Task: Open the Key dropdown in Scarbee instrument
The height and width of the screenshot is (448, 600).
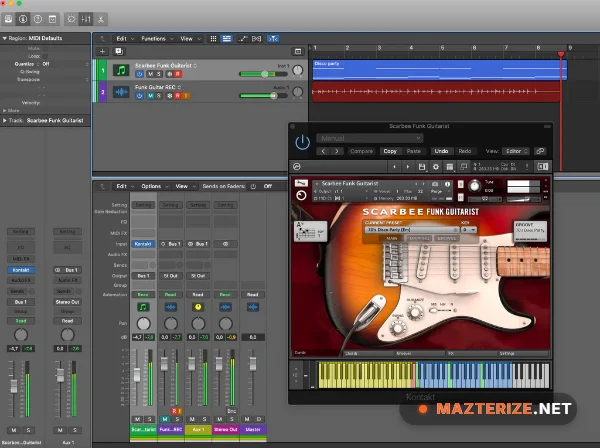Action: (x=469, y=230)
